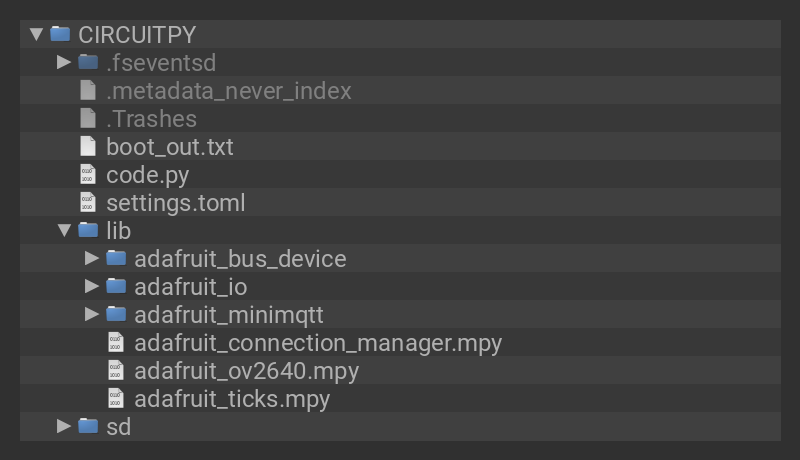Select the code.py file name
This screenshot has width=800, height=460.
coord(148,174)
